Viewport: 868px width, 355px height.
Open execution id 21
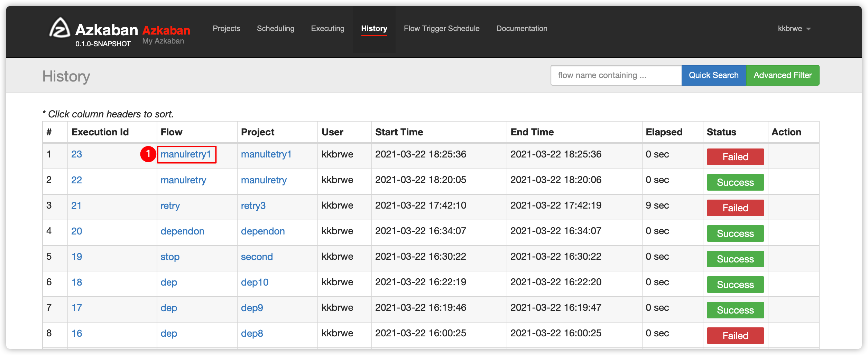[x=76, y=205]
